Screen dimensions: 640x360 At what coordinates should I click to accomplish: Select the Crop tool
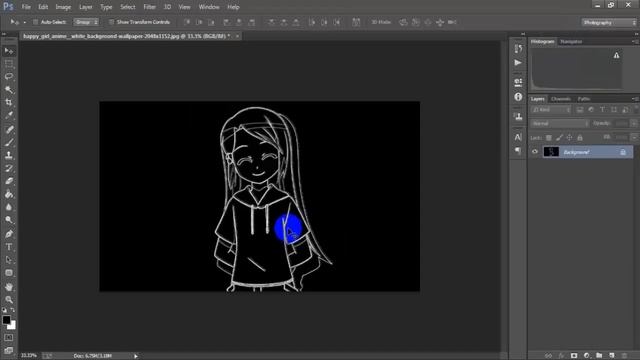(9, 102)
